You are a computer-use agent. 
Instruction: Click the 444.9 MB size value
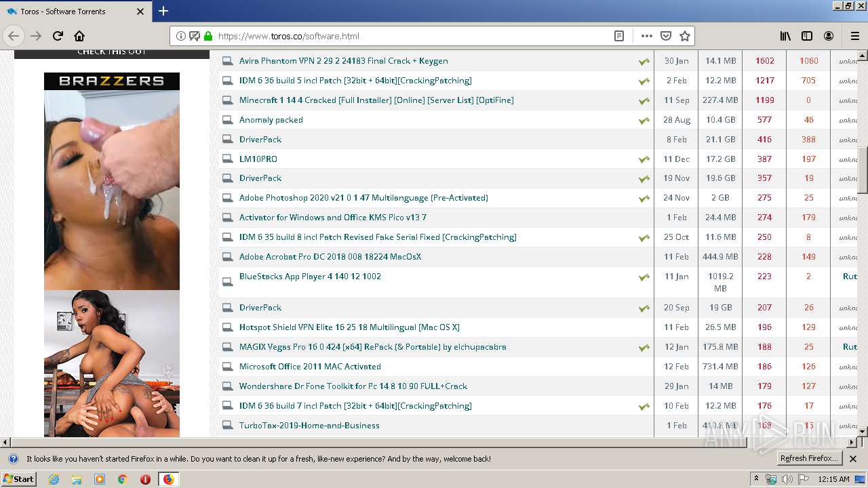click(720, 257)
